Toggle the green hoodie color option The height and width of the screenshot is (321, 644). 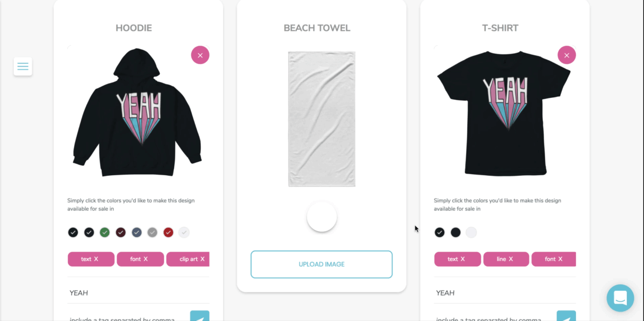105,232
